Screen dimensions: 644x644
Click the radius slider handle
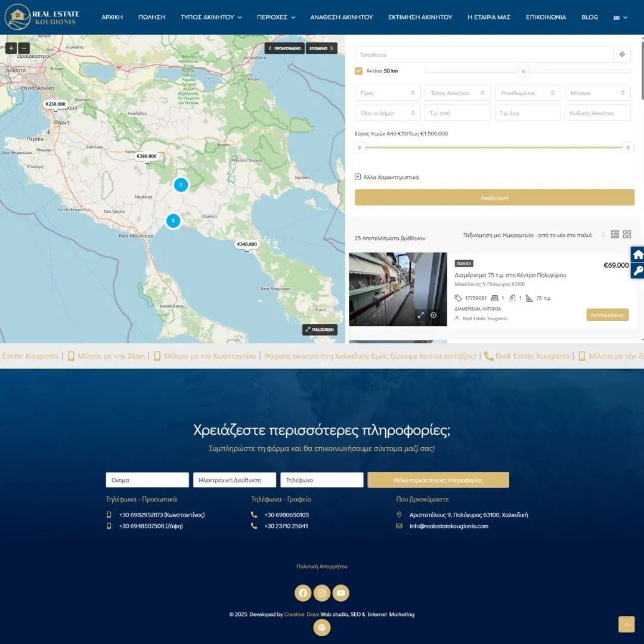(x=524, y=72)
